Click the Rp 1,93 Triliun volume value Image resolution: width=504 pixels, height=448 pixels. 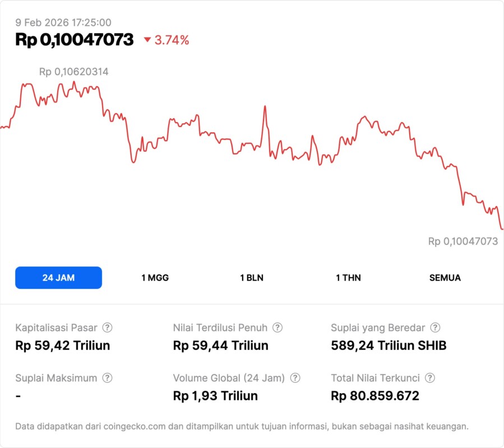216,396
